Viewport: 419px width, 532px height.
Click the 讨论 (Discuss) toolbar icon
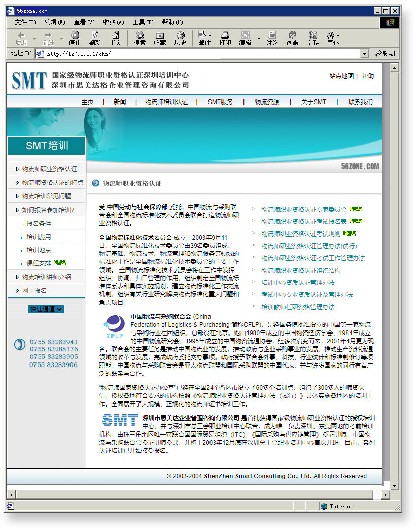(272, 38)
